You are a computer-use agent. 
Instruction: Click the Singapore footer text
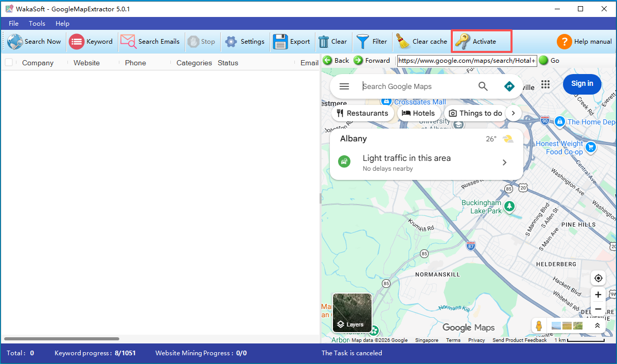pos(427,340)
